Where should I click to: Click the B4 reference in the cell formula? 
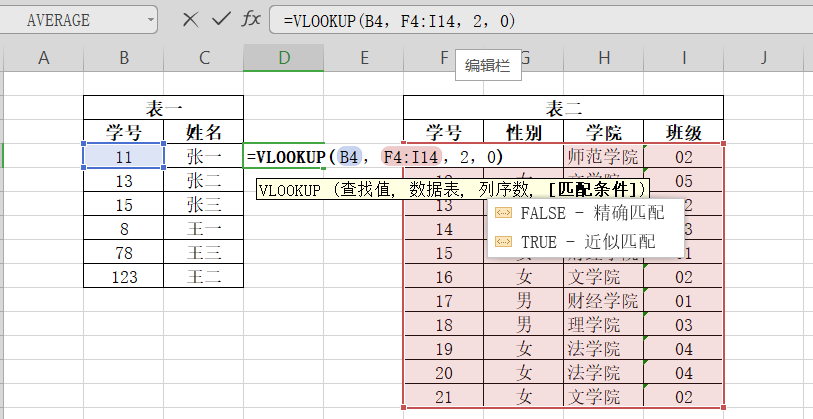click(349, 156)
